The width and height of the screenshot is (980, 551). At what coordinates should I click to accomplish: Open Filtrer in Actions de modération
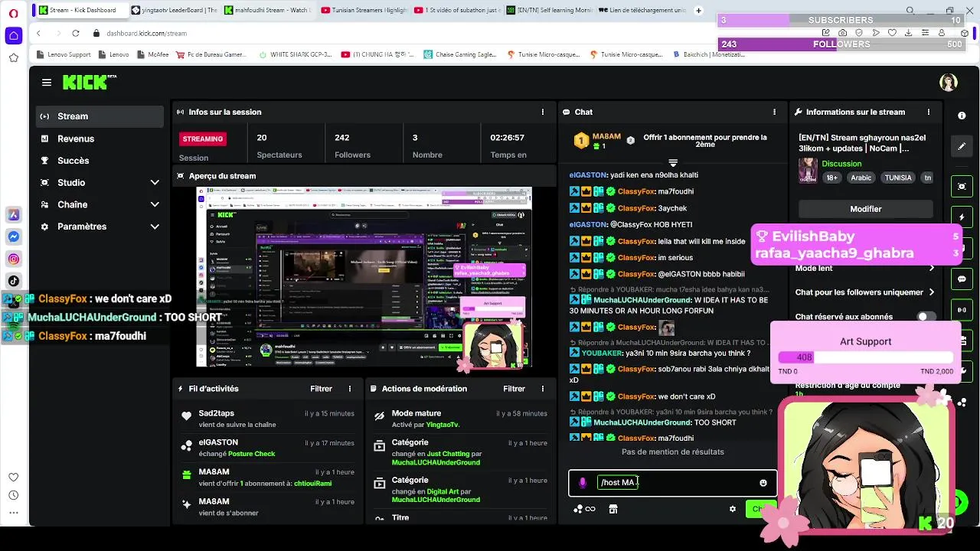pos(514,389)
